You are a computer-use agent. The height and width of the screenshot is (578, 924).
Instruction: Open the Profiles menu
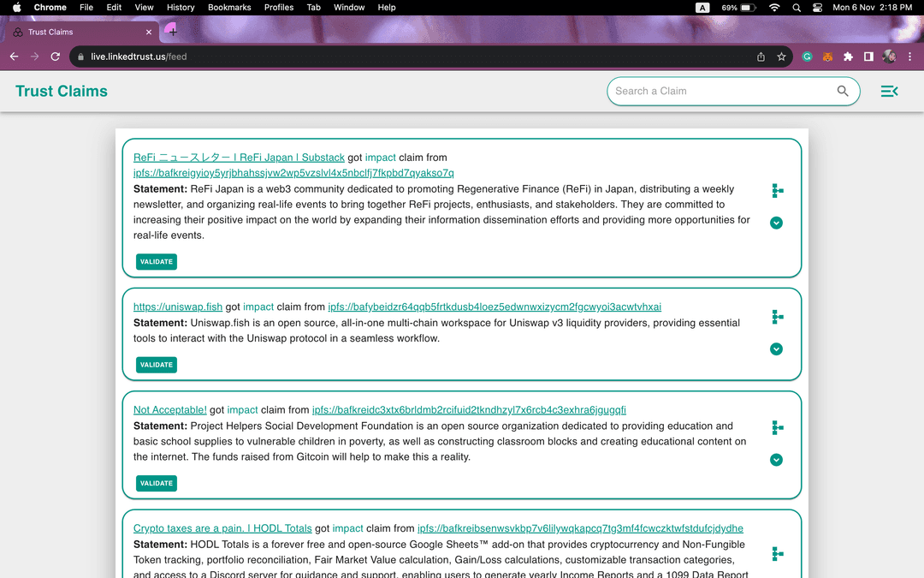point(279,8)
